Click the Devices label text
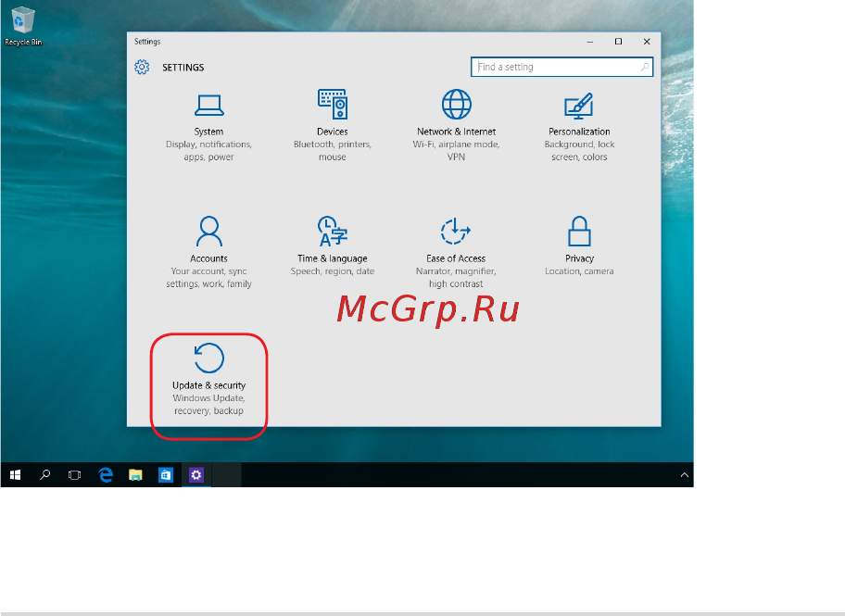The height and width of the screenshot is (616, 845). [333, 132]
